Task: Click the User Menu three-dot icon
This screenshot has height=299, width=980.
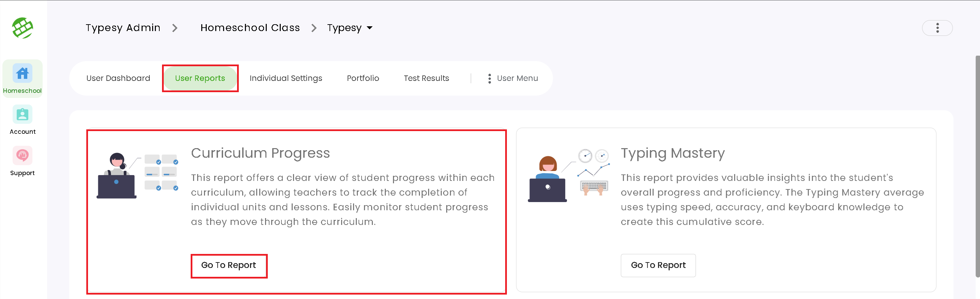Action: [x=489, y=79]
